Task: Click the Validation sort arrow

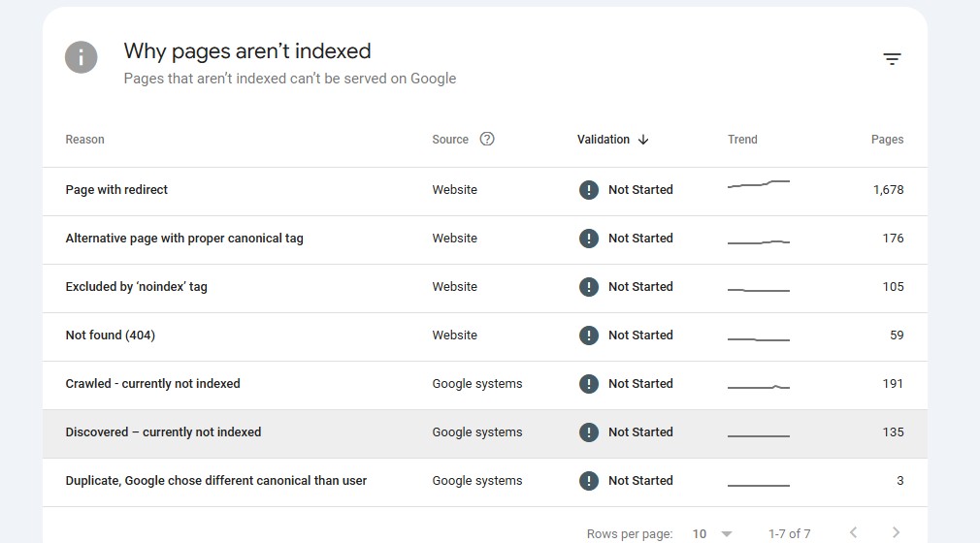Action: pyautogui.click(x=643, y=140)
